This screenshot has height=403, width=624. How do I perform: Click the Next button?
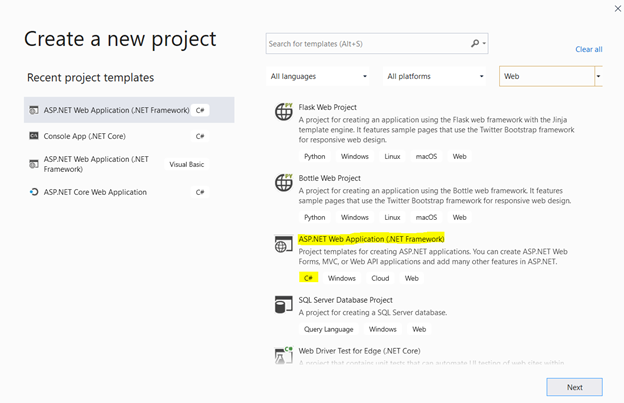[x=574, y=387]
